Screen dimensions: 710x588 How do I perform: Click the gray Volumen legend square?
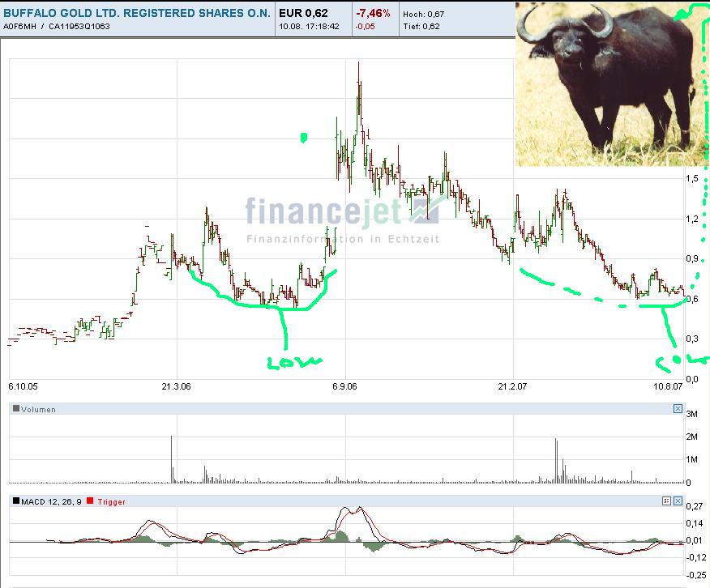click(x=16, y=409)
